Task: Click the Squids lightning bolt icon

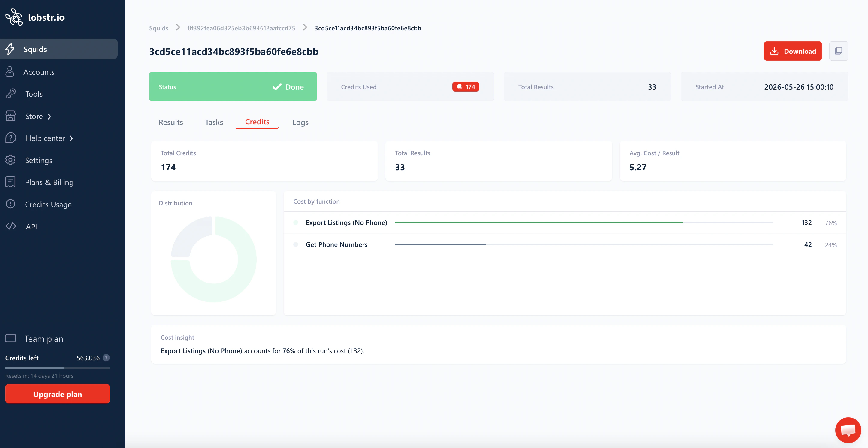Action: click(x=10, y=49)
